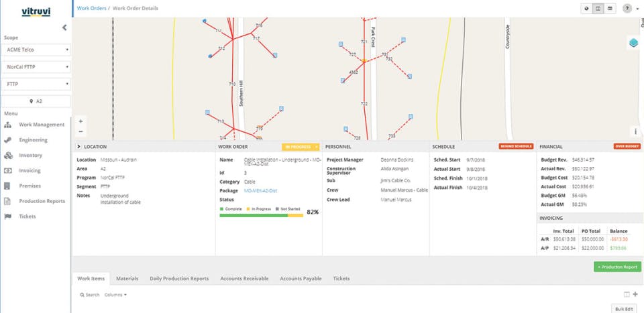The height and width of the screenshot is (313, 644).
Task: Open the Accounts Receivable tab
Action: [x=246, y=278]
